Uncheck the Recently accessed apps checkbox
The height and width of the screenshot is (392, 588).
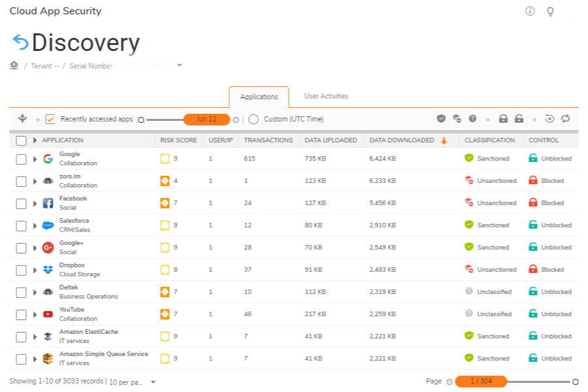[50, 119]
